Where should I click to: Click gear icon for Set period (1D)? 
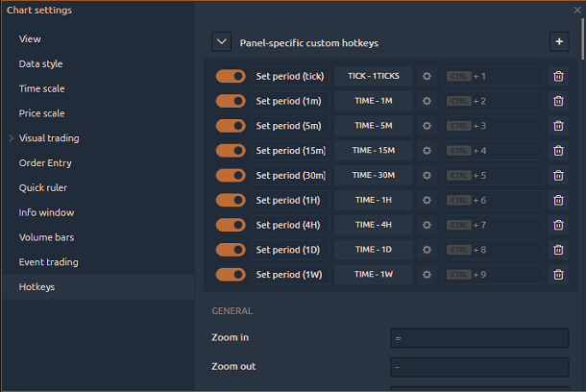427,250
